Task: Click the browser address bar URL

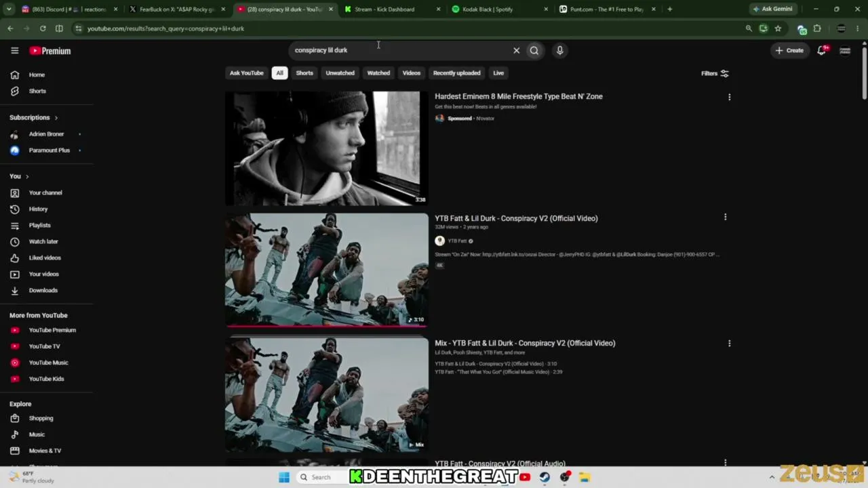Action: pos(165,28)
